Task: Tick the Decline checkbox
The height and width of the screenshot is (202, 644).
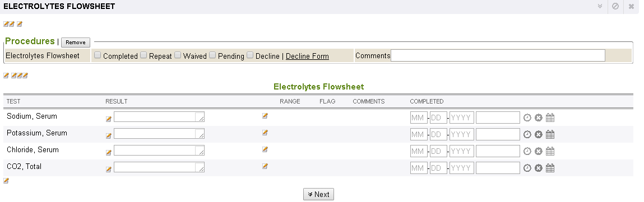Action: coord(250,55)
